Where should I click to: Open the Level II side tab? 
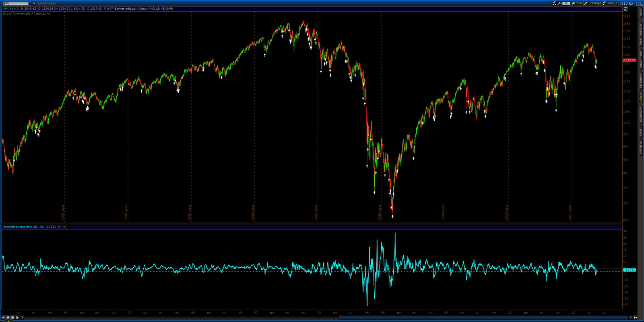pyautogui.click(x=641, y=131)
